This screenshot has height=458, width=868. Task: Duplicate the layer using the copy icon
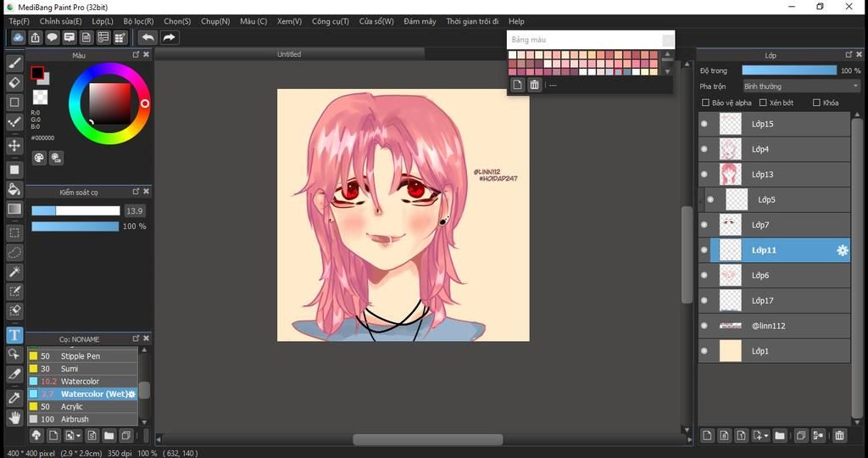pos(800,435)
